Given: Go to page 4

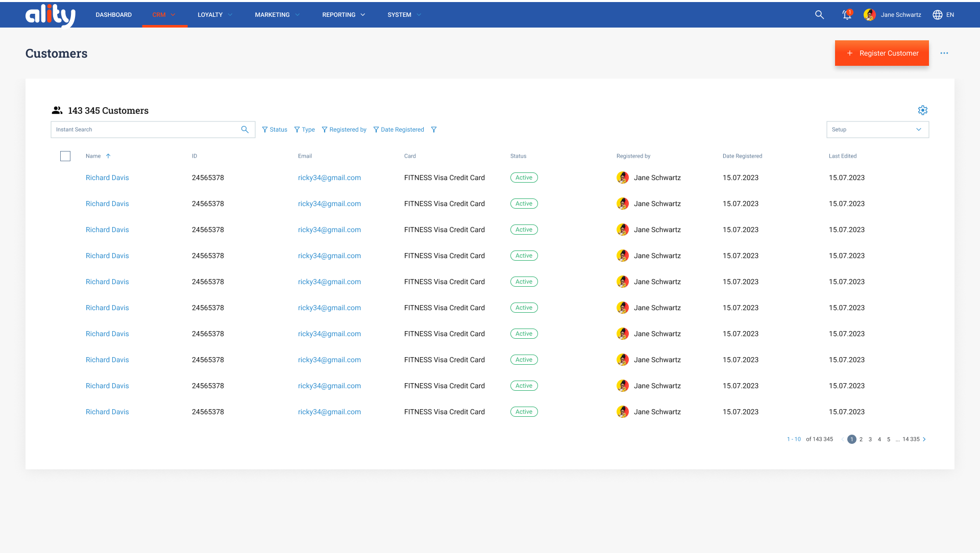Looking at the screenshot, I should (x=879, y=439).
